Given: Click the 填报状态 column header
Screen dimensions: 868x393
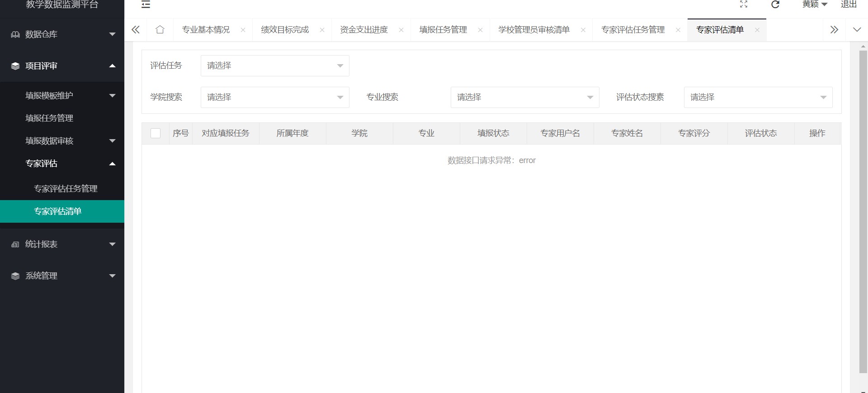Looking at the screenshot, I should click(x=493, y=133).
